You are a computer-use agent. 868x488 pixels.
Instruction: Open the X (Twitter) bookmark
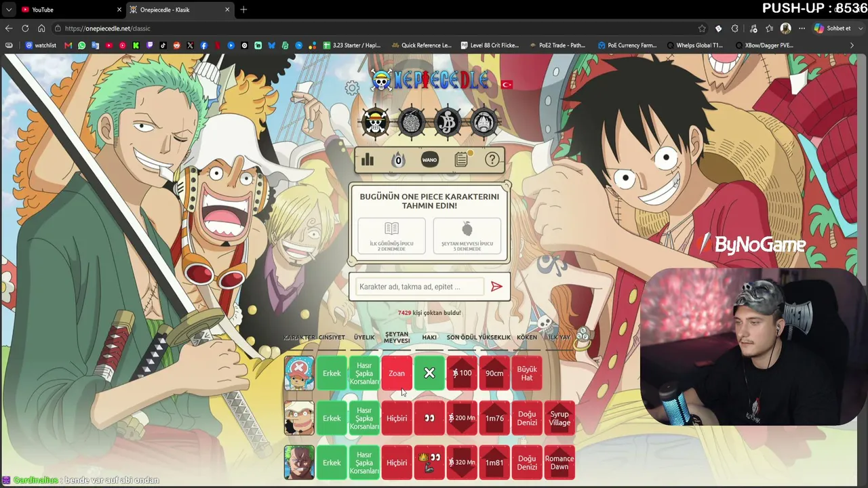(191, 45)
